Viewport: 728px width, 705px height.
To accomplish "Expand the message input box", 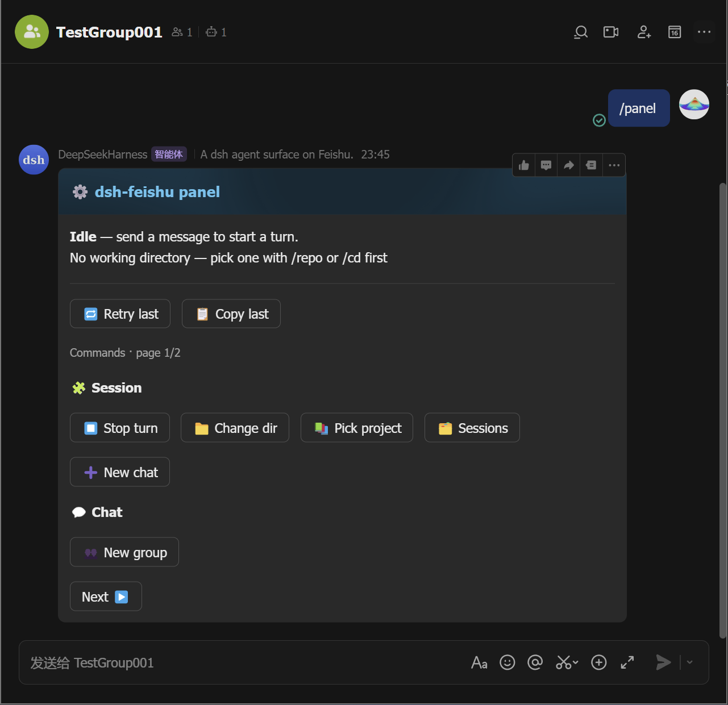I will (x=627, y=662).
